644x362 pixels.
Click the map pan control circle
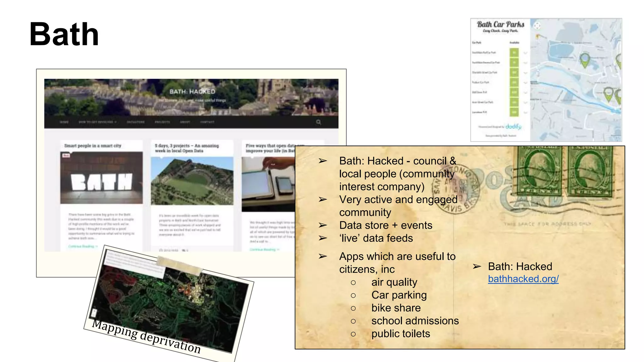click(x=537, y=26)
